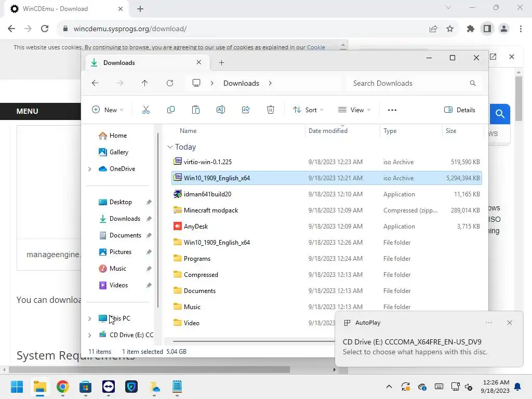Toggle the Details pane button
The image size is (532, 399).
[460, 110]
